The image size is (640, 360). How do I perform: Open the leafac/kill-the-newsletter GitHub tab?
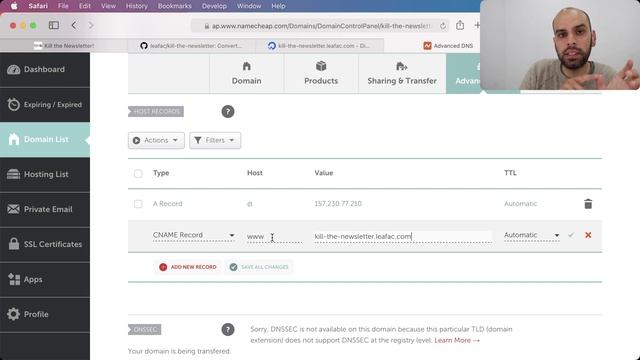tap(191, 46)
